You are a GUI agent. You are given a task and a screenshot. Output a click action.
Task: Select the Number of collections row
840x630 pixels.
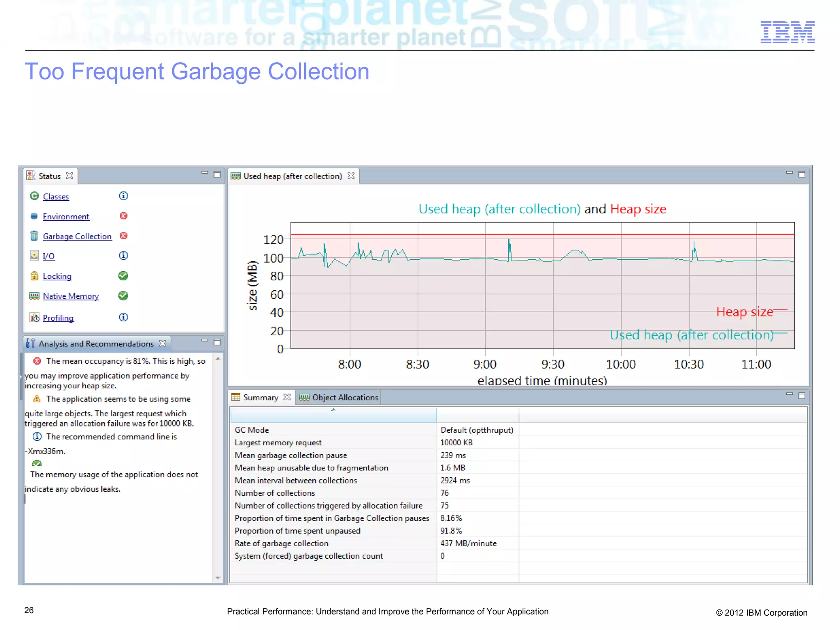pos(518,493)
